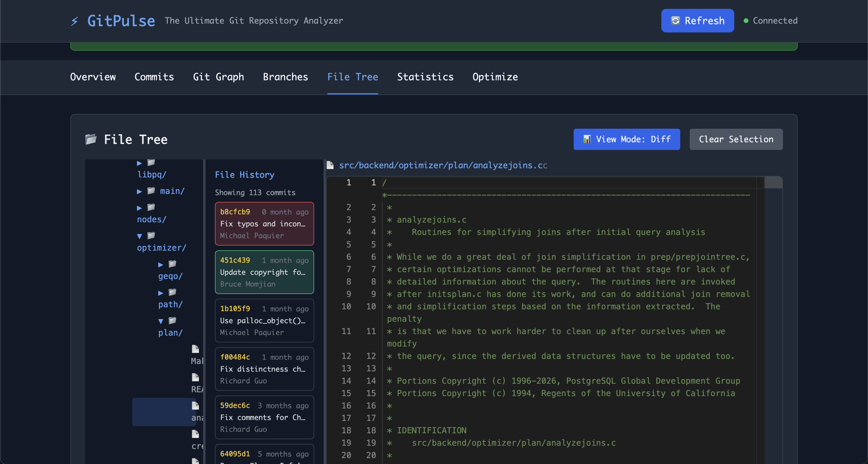Collapse the plan/ folder

pyautogui.click(x=161, y=321)
